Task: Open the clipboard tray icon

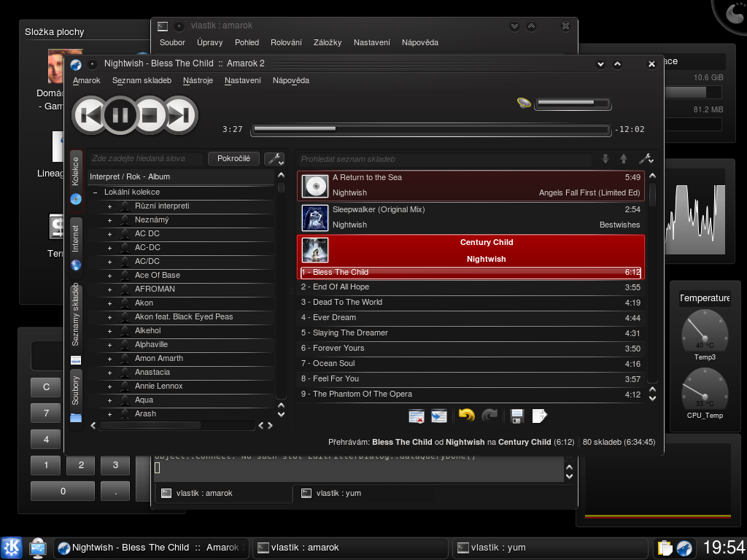Action: coord(665,548)
